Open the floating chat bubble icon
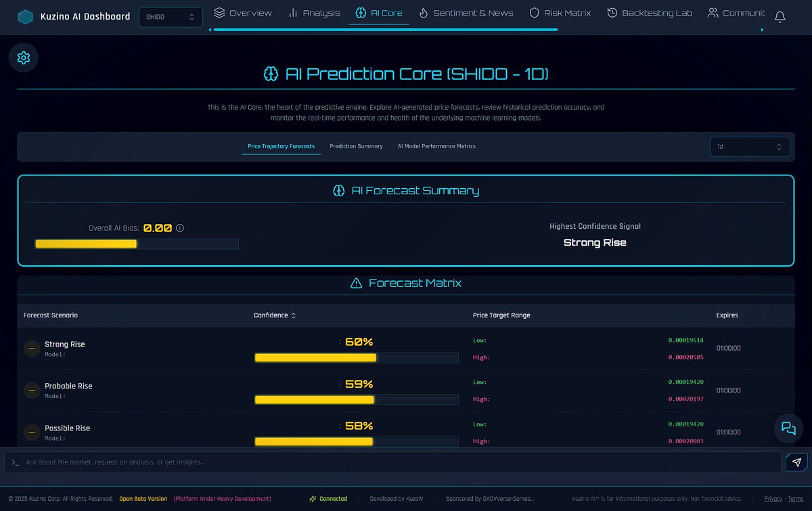This screenshot has height=511, width=812. click(x=788, y=428)
